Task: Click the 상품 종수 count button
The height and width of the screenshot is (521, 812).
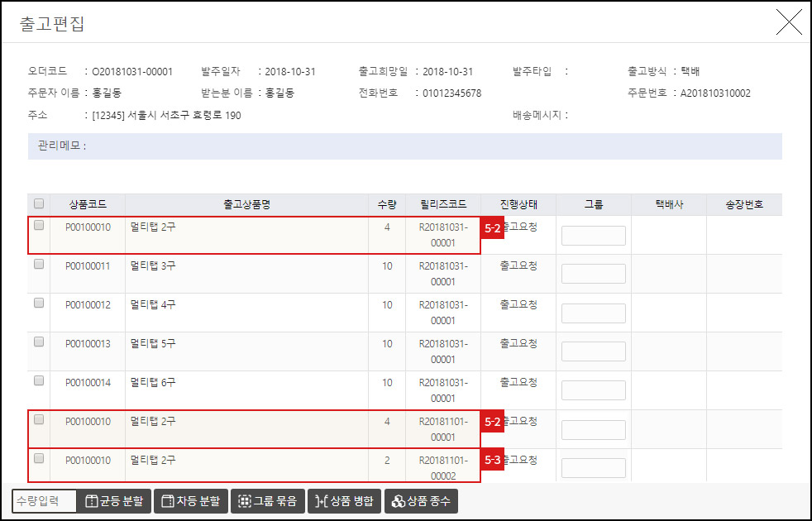Action: click(x=420, y=500)
